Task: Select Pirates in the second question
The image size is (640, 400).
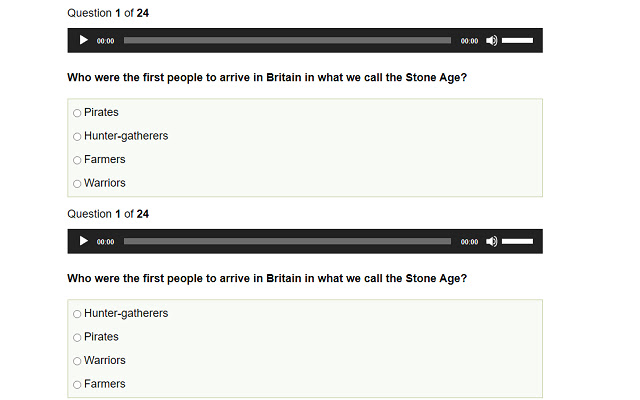Action: click(x=77, y=338)
